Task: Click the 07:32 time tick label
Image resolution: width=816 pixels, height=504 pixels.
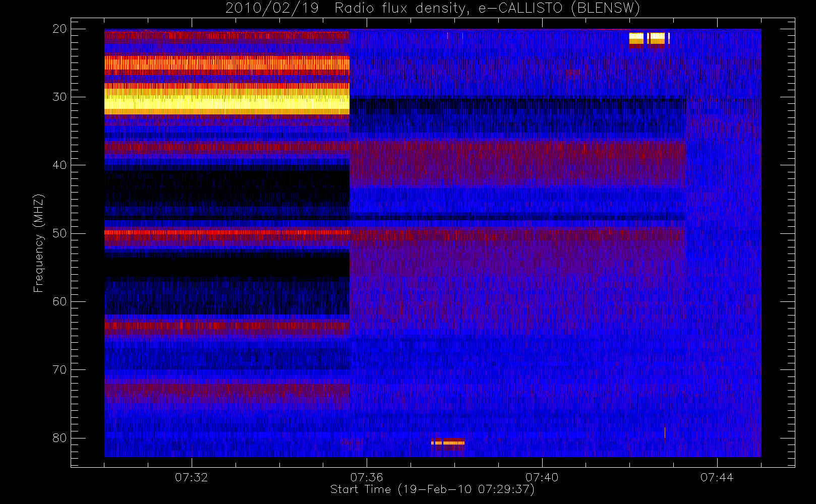Action: 192,477
